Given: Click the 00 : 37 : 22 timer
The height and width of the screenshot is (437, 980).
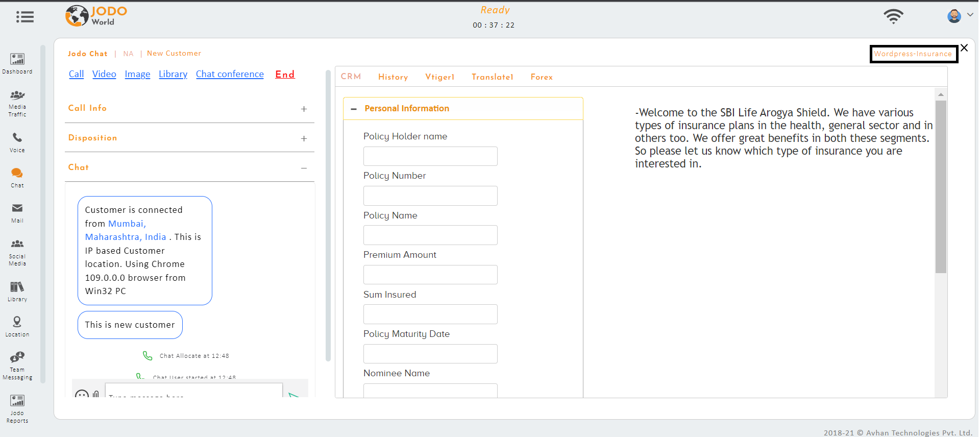Looking at the screenshot, I should (x=494, y=25).
